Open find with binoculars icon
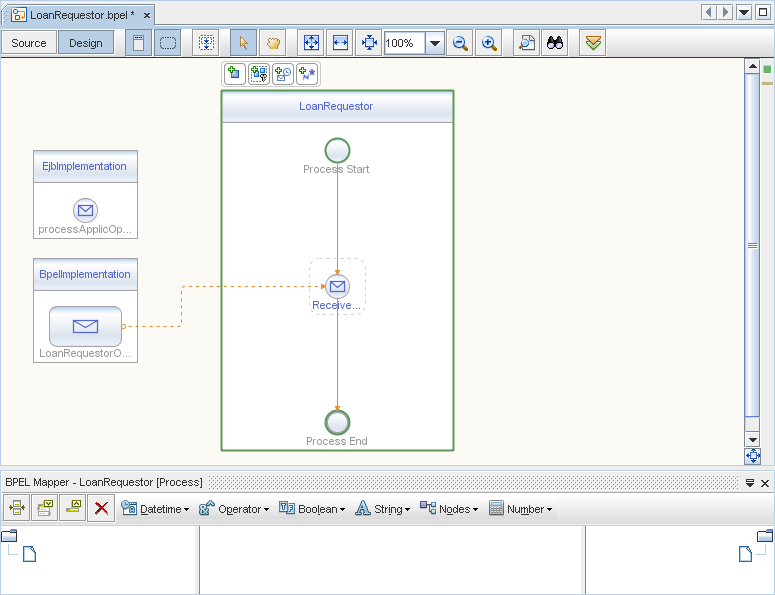 pyautogui.click(x=554, y=43)
